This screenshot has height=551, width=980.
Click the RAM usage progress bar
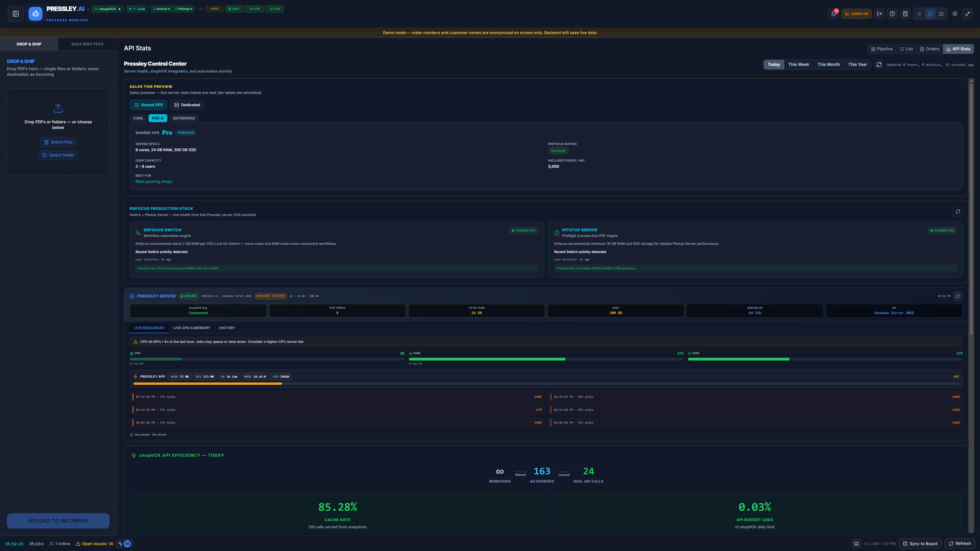pos(546,359)
